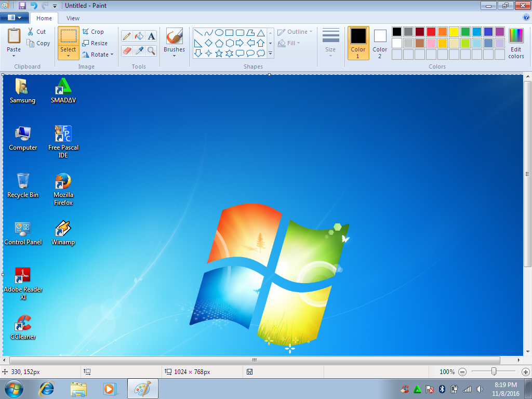Choose the Right arrow shape
This screenshot has height=399, width=532.
tap(240, 43)
